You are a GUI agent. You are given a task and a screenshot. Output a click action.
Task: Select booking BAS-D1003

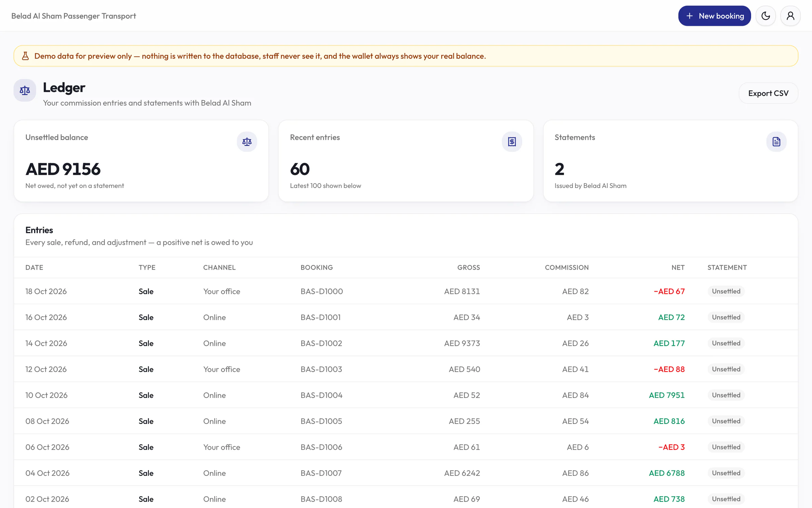pos(321,369)
